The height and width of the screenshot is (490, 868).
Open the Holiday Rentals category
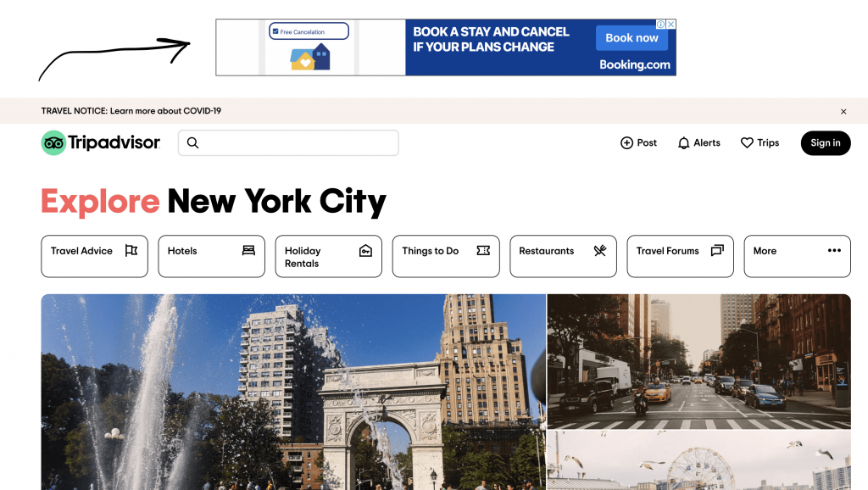click(x=329, y=256)
